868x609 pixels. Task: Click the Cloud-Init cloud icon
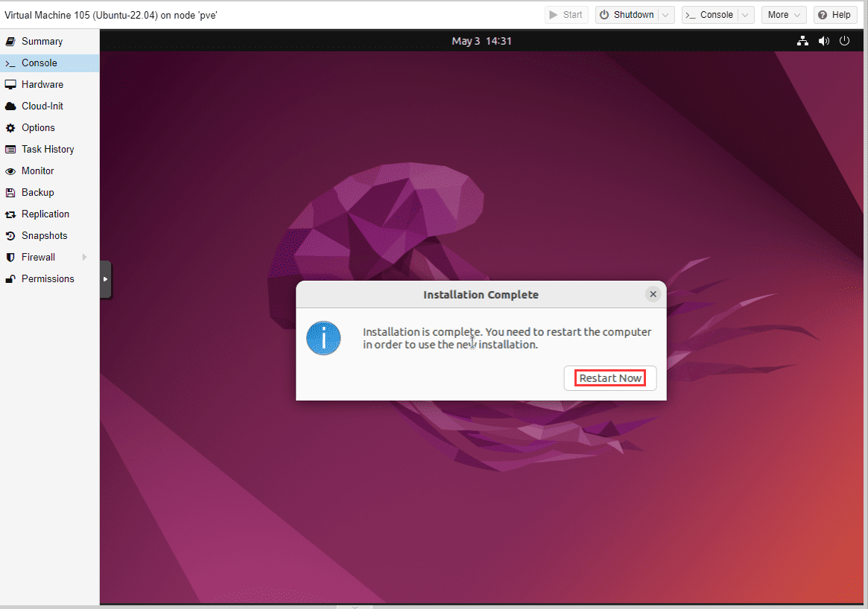[10, 106]
